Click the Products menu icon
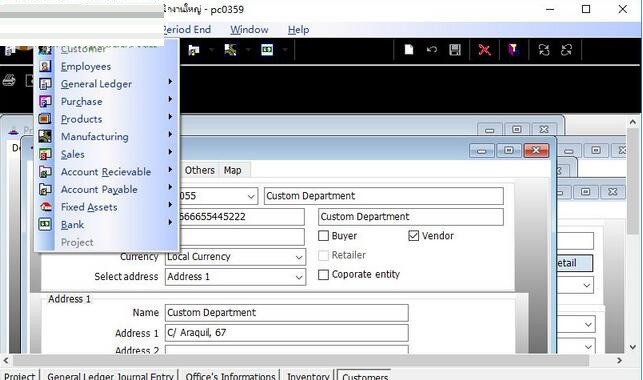Screen dimensions: 643x380 coord(45,119)
